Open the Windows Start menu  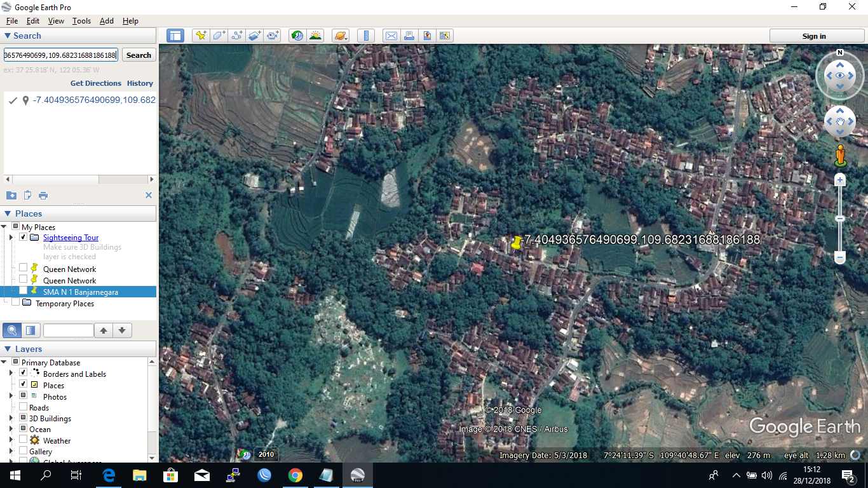pyautogui.click(x=15, y=475)
